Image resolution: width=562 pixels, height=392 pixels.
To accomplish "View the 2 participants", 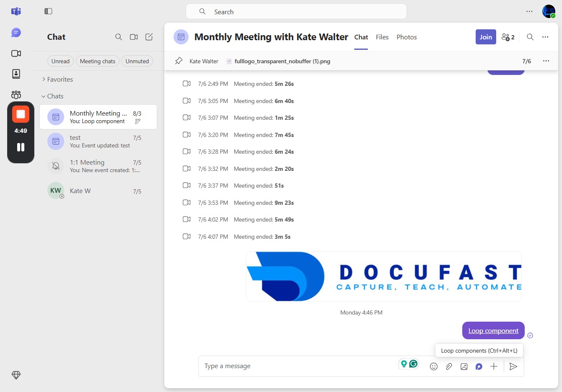I will pyautogui.click(x=508, y=37).
